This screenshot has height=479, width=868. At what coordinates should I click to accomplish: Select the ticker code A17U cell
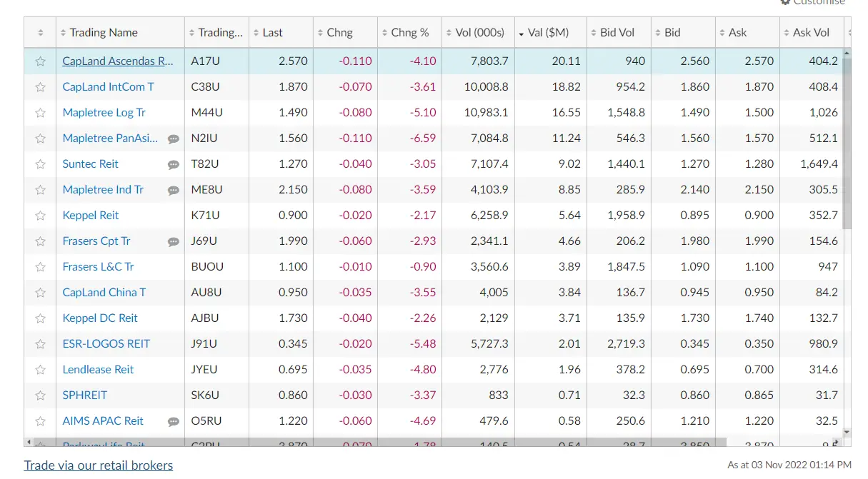click(x=216, y=61)
